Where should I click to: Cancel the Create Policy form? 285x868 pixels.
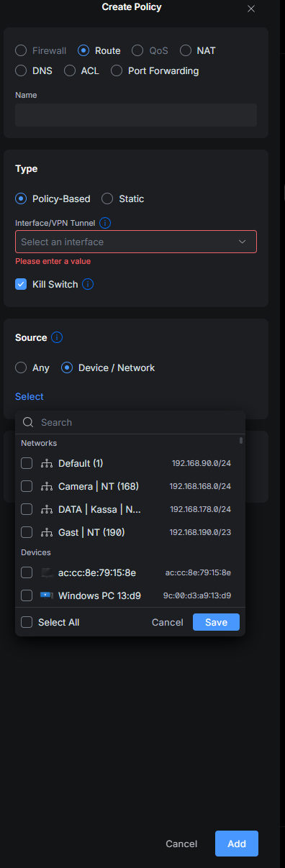[x=181, y=844]
